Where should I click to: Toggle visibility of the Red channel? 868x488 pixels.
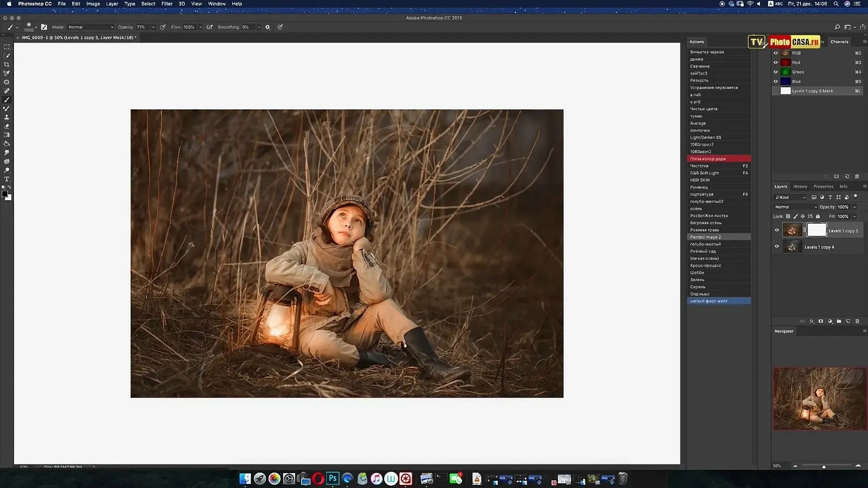776,62
